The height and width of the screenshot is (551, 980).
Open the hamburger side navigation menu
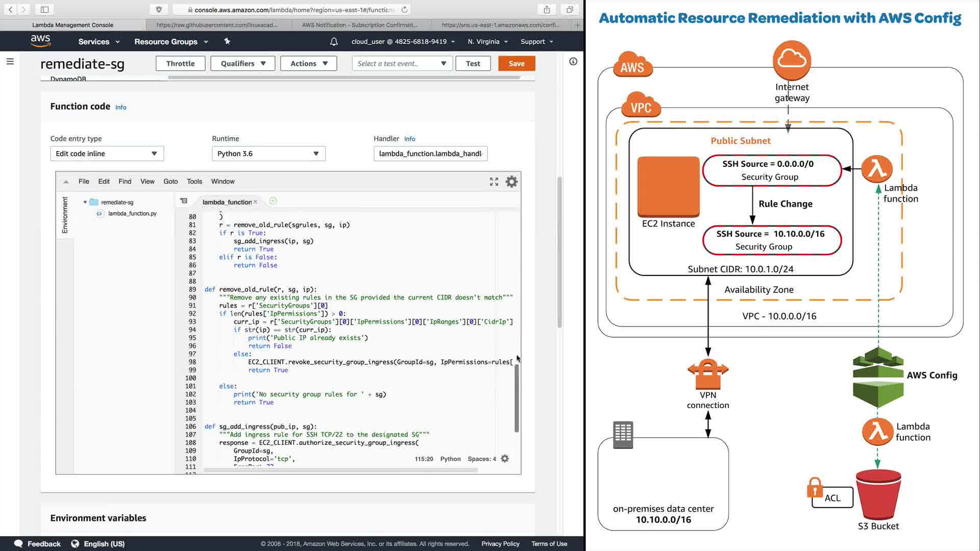click(10, 62)
